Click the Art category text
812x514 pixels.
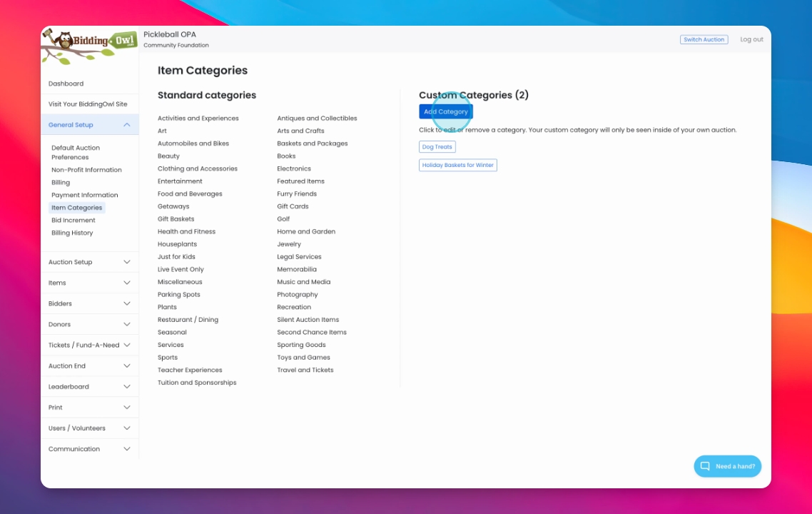[162, 131]
